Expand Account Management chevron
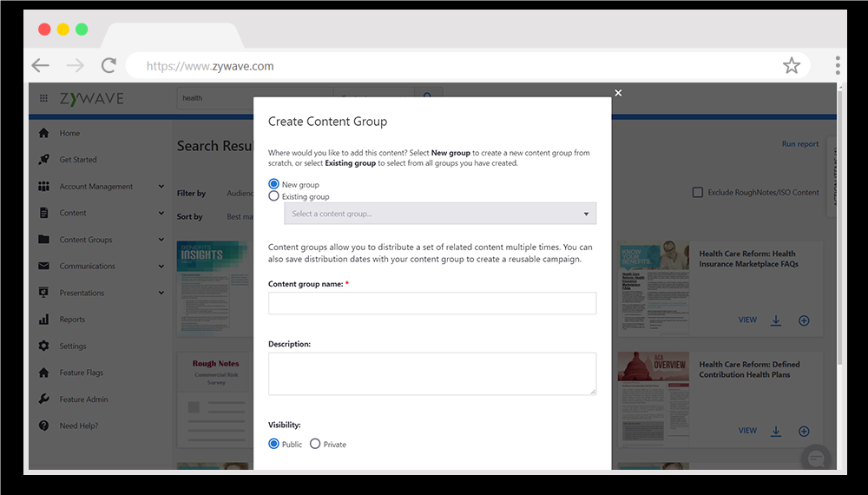This screenshot has width=868, height=495. 161,186
